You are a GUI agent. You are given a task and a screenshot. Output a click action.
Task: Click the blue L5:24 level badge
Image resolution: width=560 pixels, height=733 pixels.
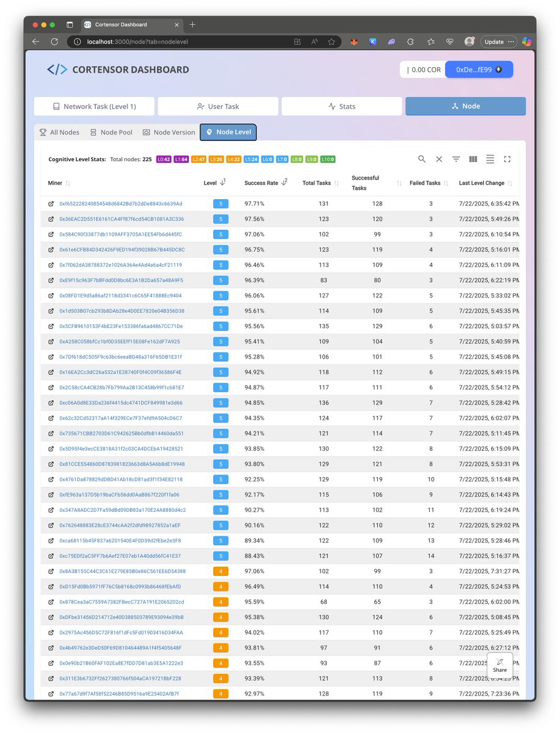click(251, 159)
